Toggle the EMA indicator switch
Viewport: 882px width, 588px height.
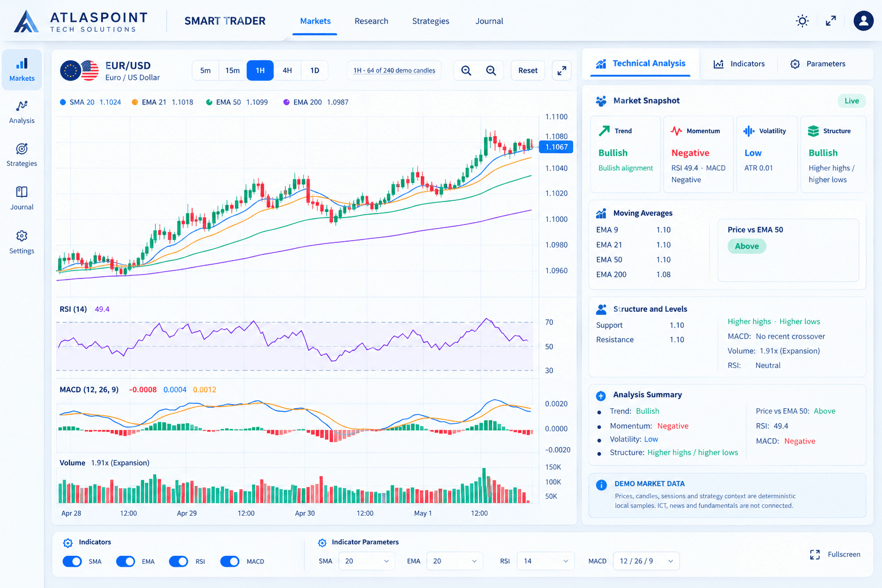click(x=126, y=562)
